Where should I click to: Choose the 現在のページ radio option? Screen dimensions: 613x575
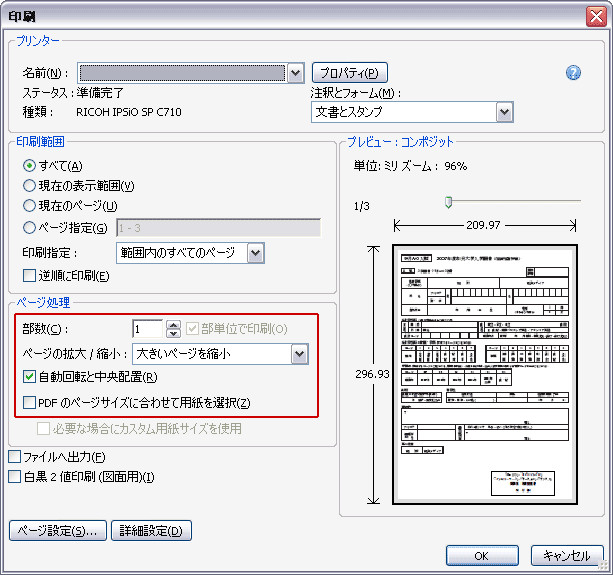click(29, 205)
